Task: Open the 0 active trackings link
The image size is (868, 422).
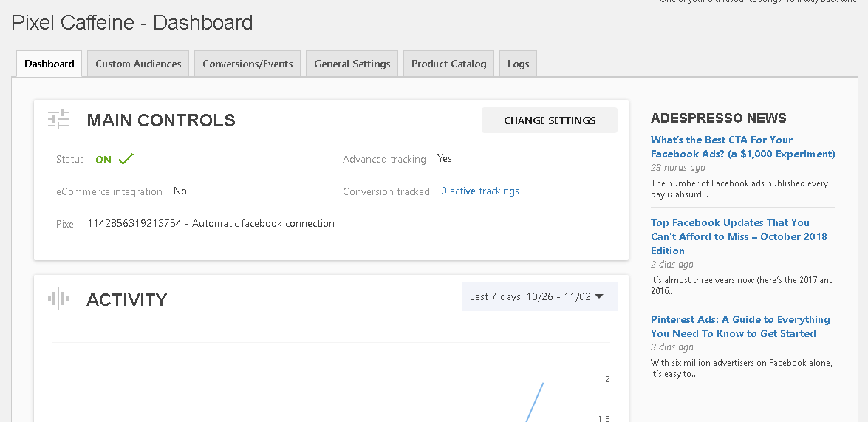Action: (480, 191)
